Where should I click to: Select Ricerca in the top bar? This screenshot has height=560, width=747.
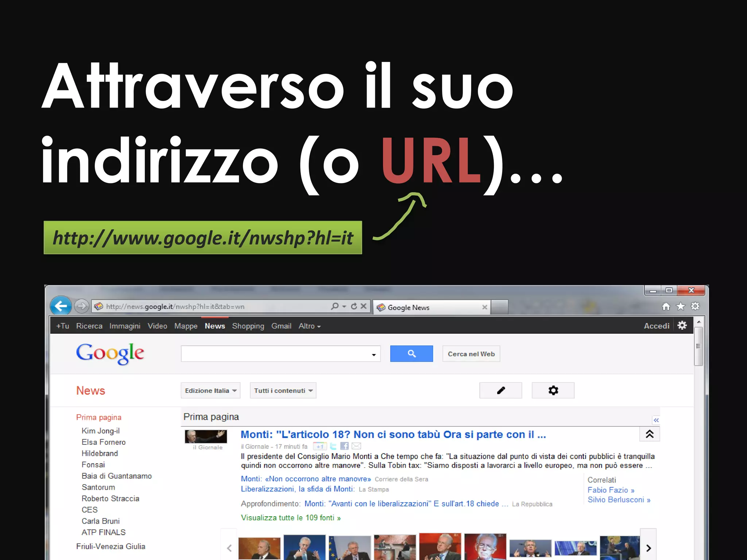[89, 326]
